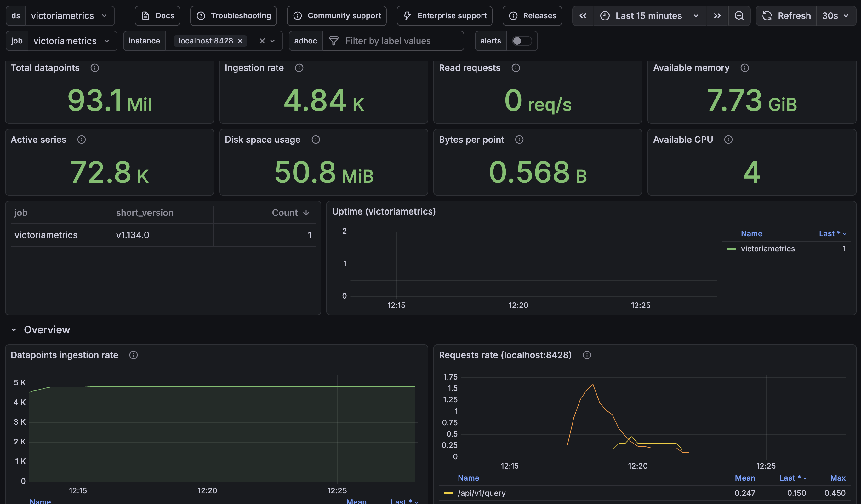Open the Troubleshooting link
This screenshot has width=861, height=504.
point(233,16)
